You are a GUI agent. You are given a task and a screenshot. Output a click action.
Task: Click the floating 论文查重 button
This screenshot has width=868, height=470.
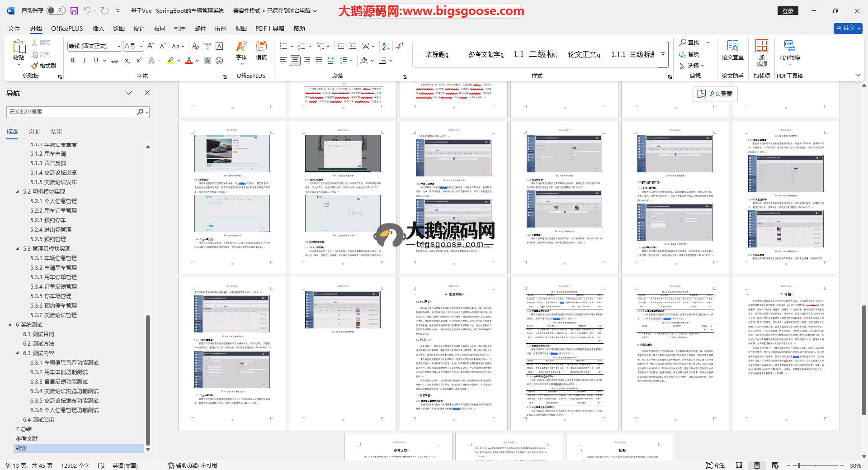[715, 94]
